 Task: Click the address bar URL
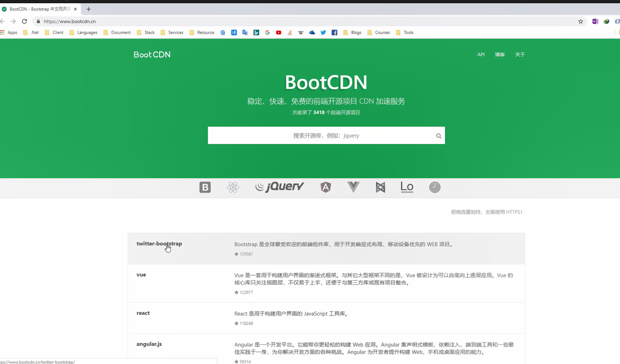(x=70, y=21)
